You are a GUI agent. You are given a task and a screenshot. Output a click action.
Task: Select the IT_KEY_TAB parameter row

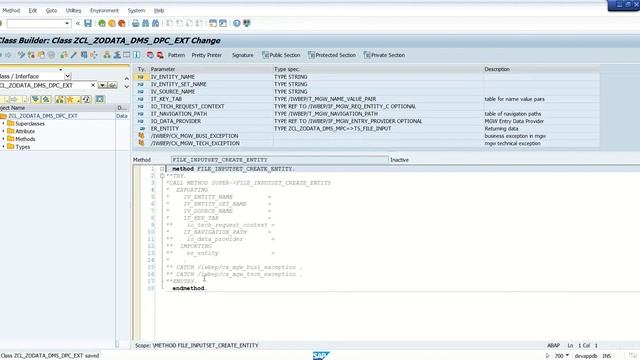367,99
